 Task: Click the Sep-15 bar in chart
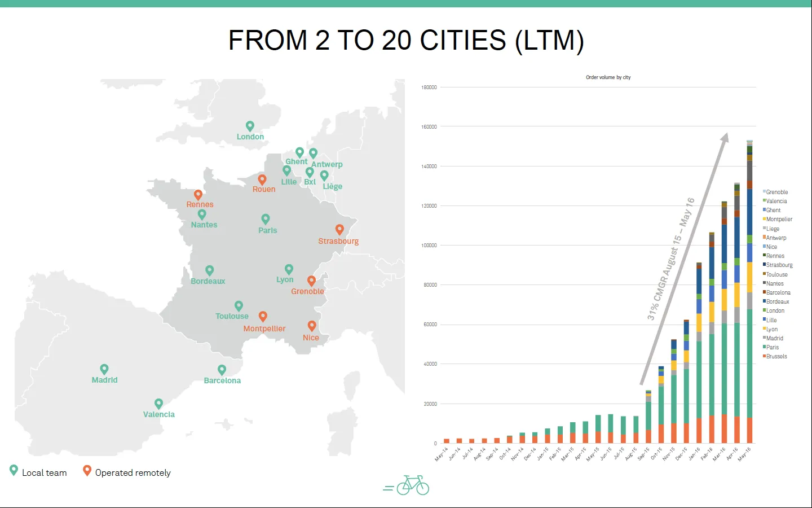click(648, 417)
